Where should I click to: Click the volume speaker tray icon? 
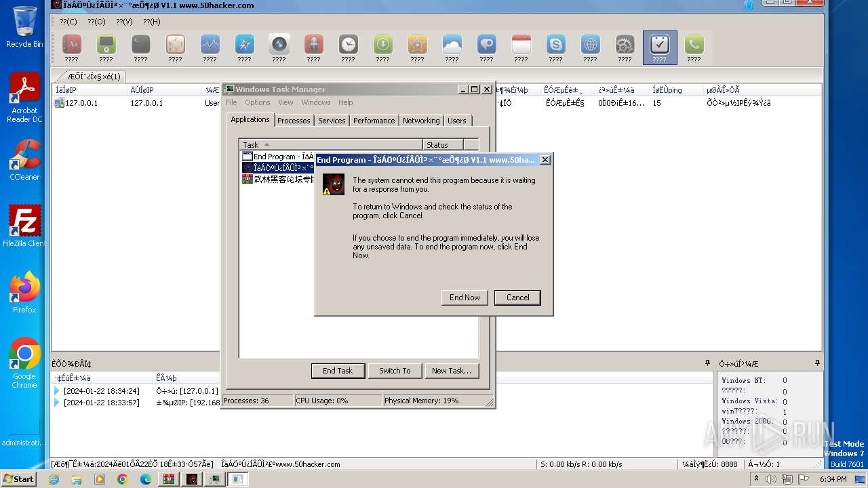point(771,479)
